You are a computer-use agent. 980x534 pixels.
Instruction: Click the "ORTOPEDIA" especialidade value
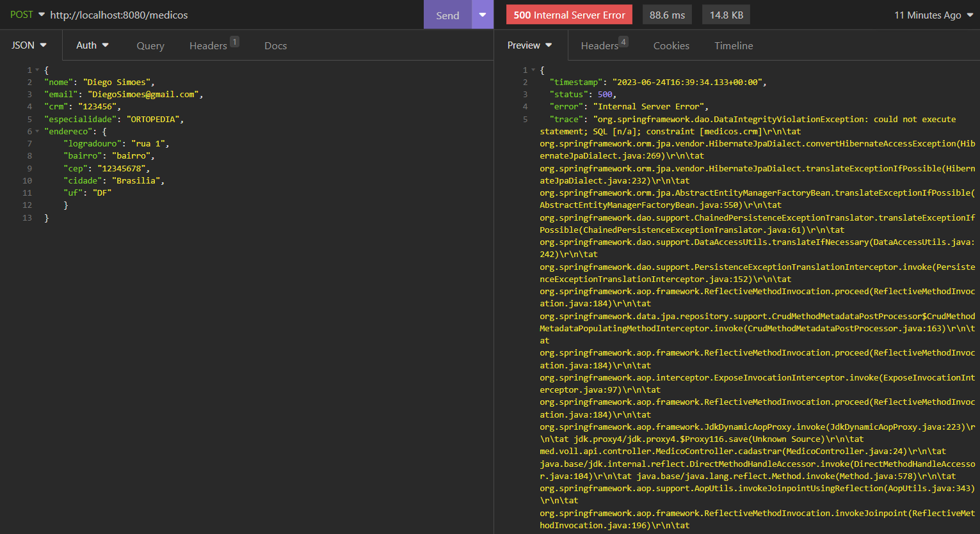tap(153, 119)
